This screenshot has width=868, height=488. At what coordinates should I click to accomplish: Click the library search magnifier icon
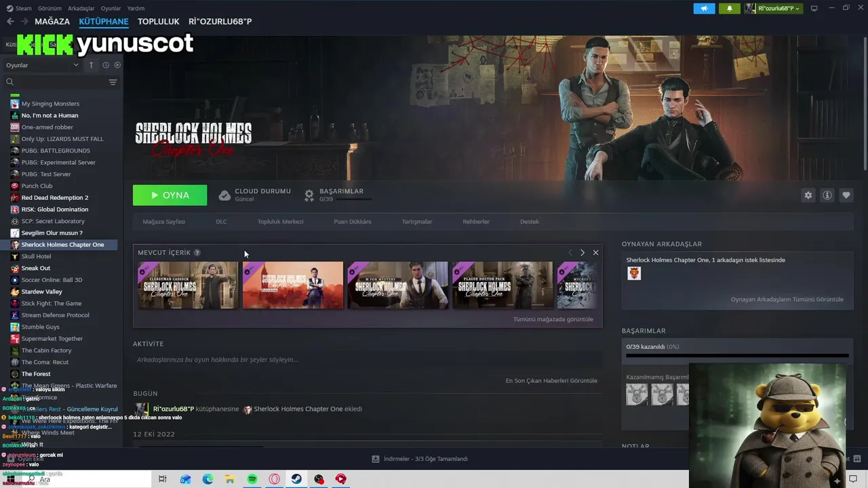10,82
